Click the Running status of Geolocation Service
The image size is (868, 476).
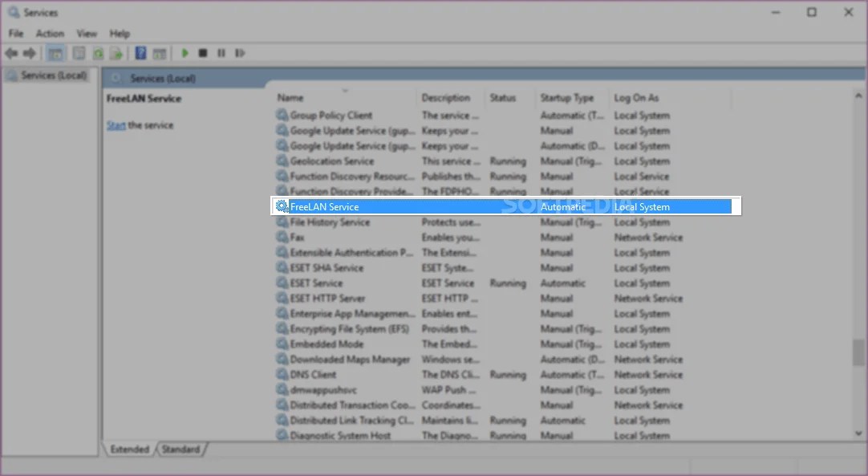pos(508,161)
